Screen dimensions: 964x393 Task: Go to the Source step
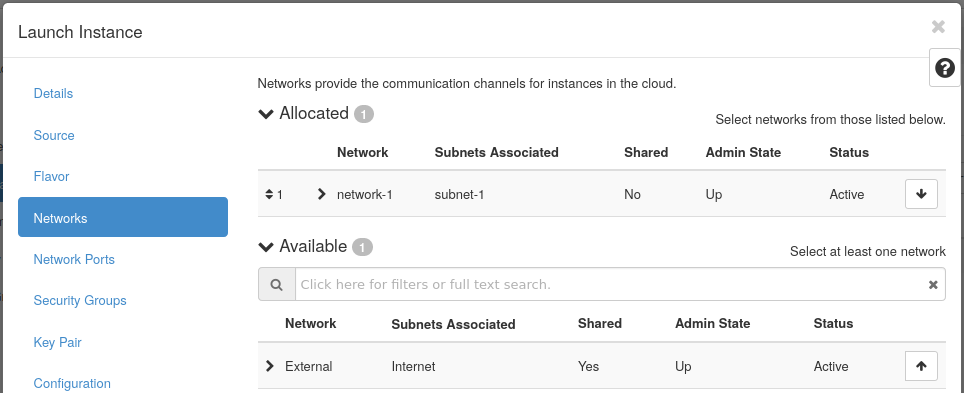(x=54, y=135)
